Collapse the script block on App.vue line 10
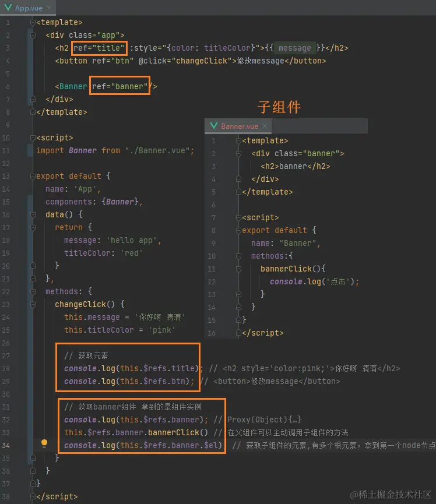This screenshot has height=504, width=436. (x=33, y=138)
